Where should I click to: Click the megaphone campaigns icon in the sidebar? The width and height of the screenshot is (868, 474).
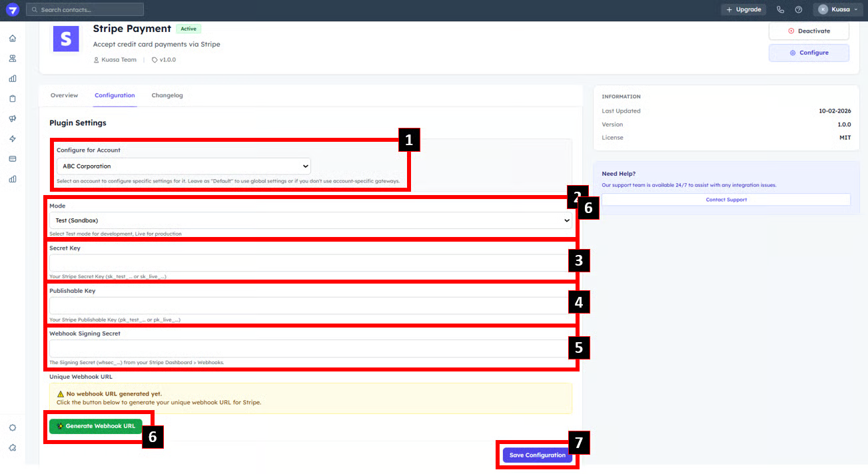point(13,118)
